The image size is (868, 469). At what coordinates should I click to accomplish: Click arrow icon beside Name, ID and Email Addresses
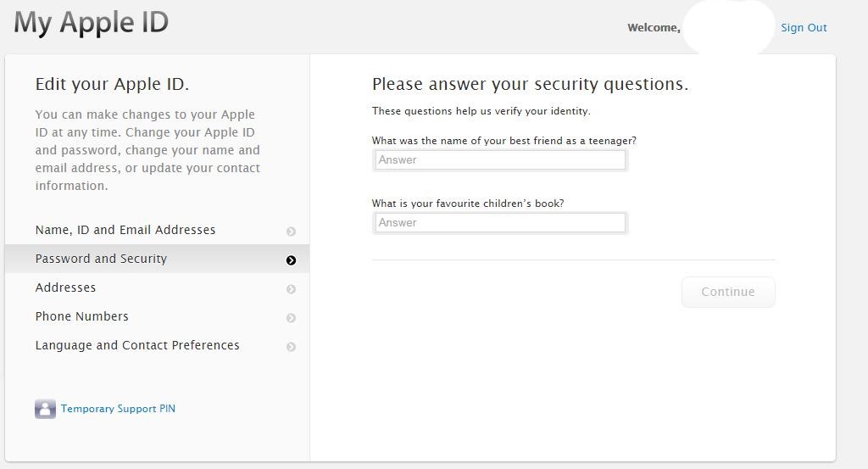292,232
